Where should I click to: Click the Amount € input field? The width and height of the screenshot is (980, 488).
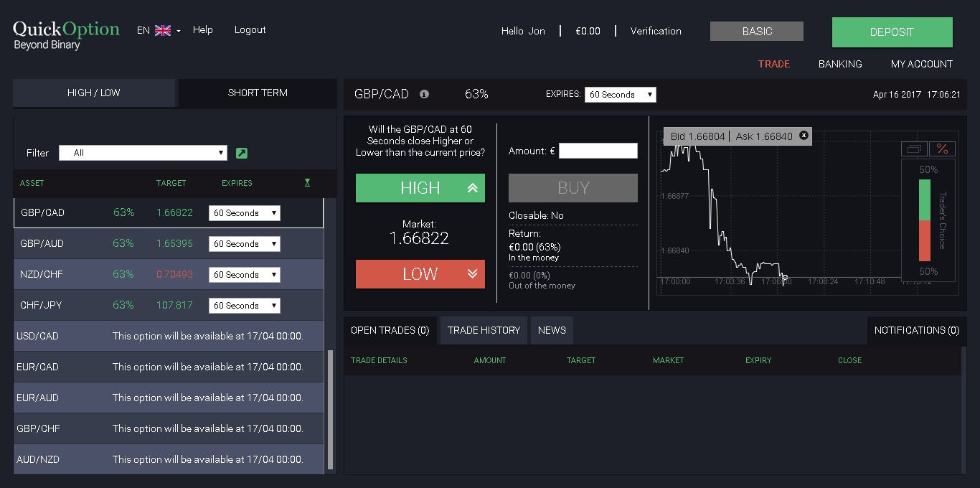(598, 151)
